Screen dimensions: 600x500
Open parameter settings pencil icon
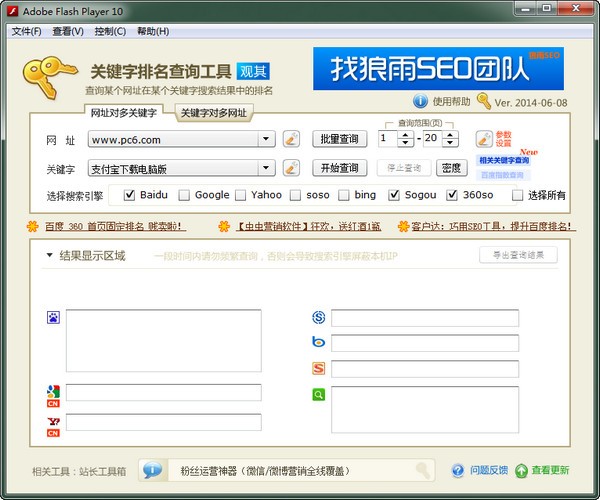click(x=484, y=139)
